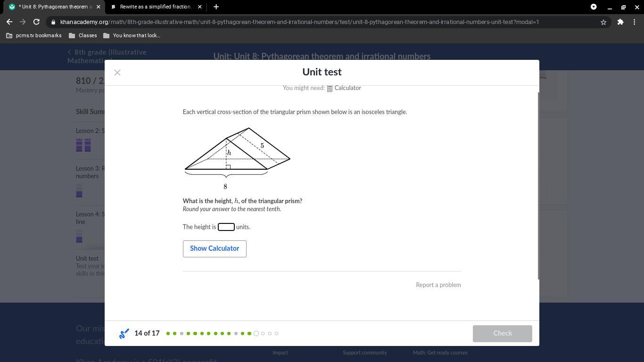Go back to the previous page
Image resolution: width=644 pixels, height=362 pixels.
coord(9,22)
